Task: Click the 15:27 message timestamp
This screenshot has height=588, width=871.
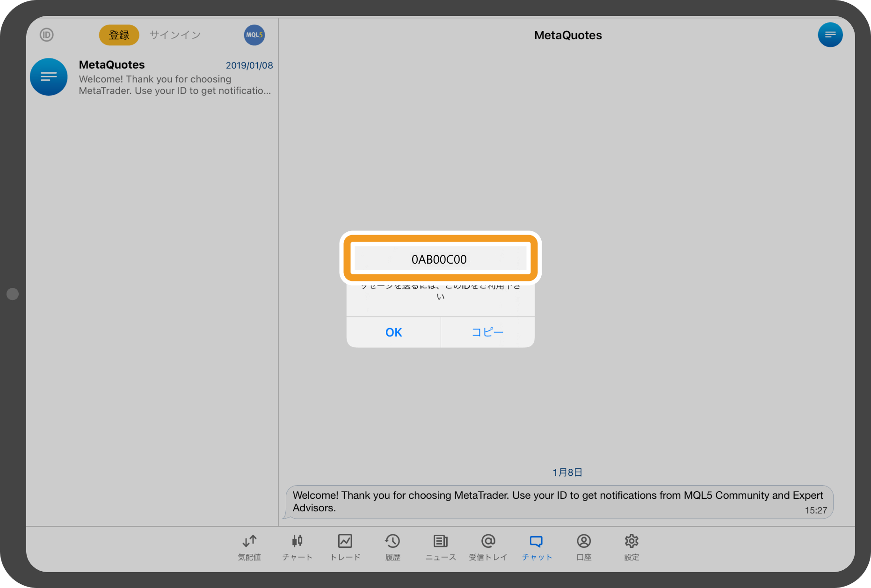Action: pos(816,510)
